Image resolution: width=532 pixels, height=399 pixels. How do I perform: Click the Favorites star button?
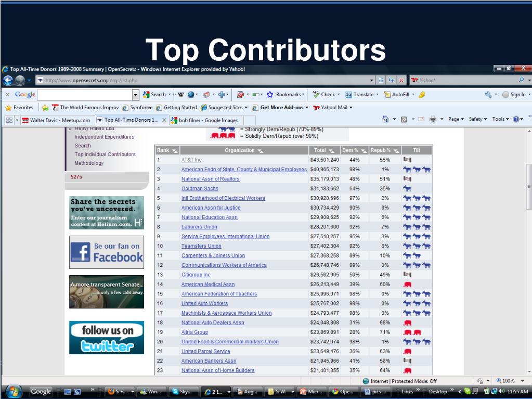pyautogui.click(x=19, y=108)
